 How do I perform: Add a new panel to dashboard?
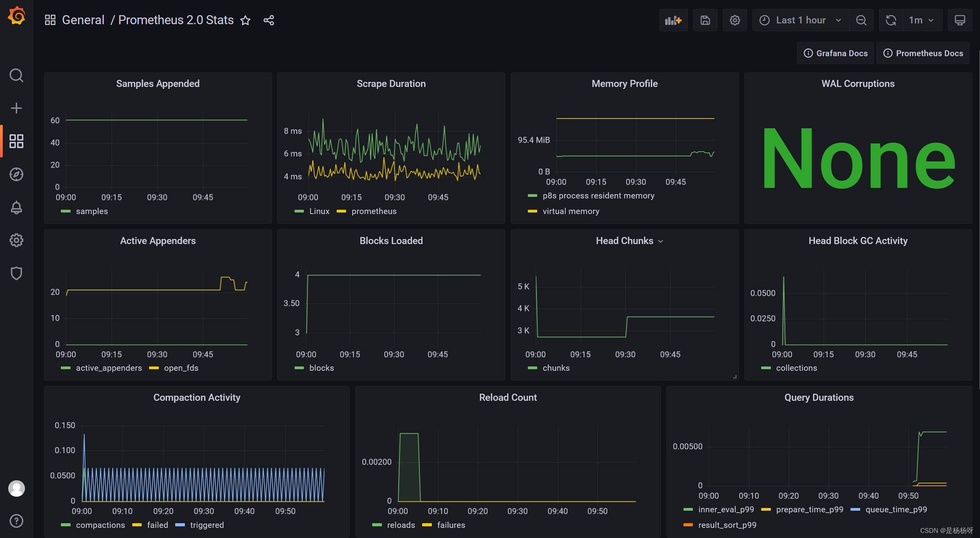673,20
